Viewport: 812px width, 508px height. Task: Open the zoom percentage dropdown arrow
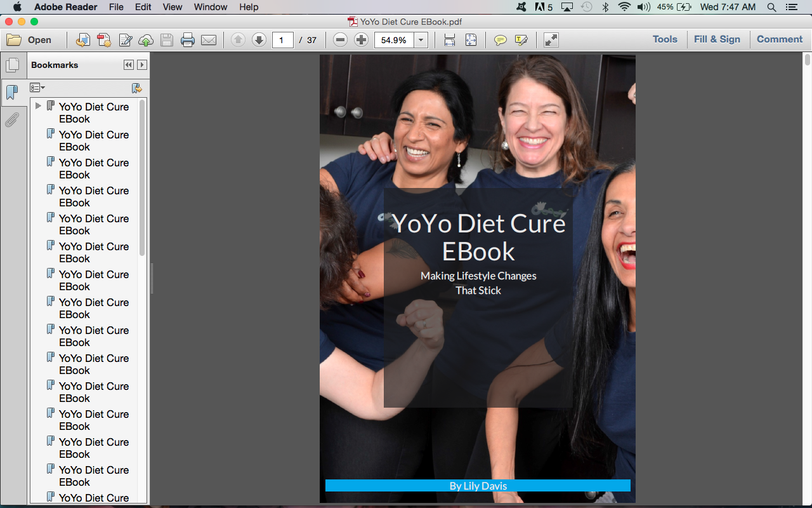(421, 40)
